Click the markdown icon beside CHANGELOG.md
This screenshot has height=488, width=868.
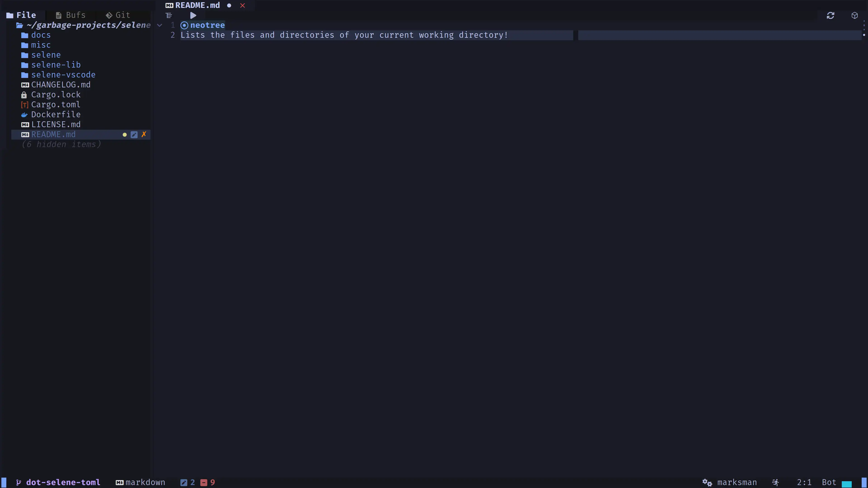pyautogui.click(x=25, y=85)
